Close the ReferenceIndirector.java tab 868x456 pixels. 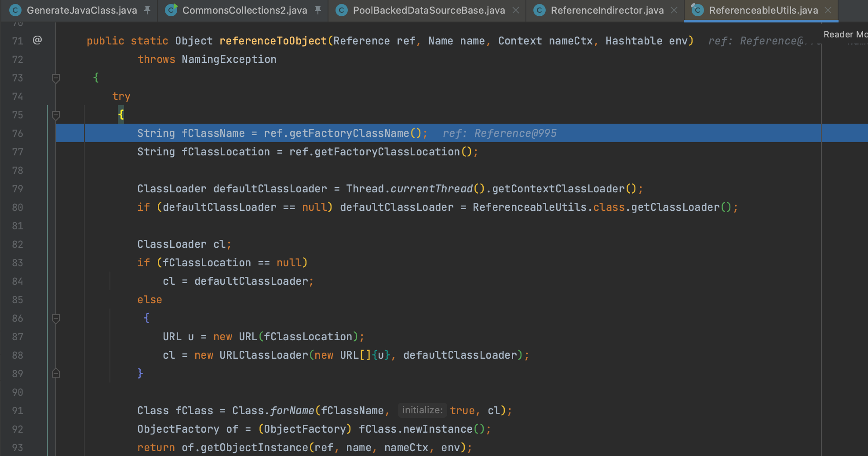[x=674, y=10]
